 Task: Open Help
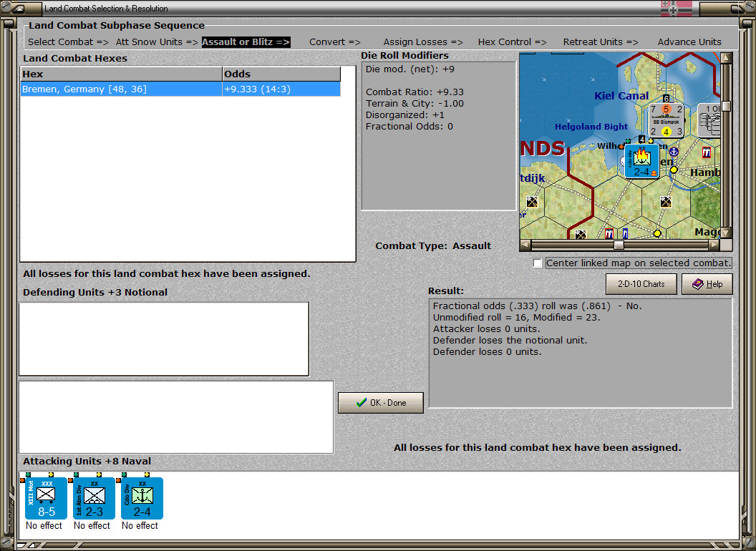click(x=707, y=284)
